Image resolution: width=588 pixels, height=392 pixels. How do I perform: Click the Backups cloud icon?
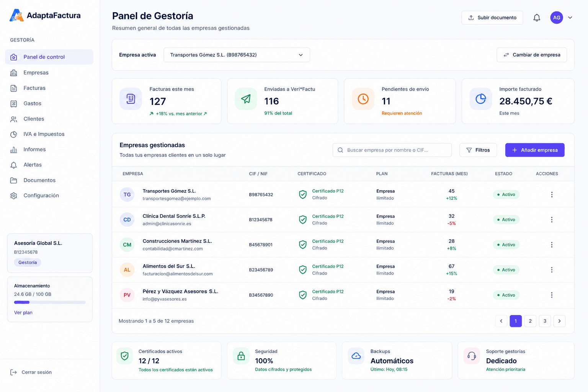pyautogui.click(x=356, y=356)
